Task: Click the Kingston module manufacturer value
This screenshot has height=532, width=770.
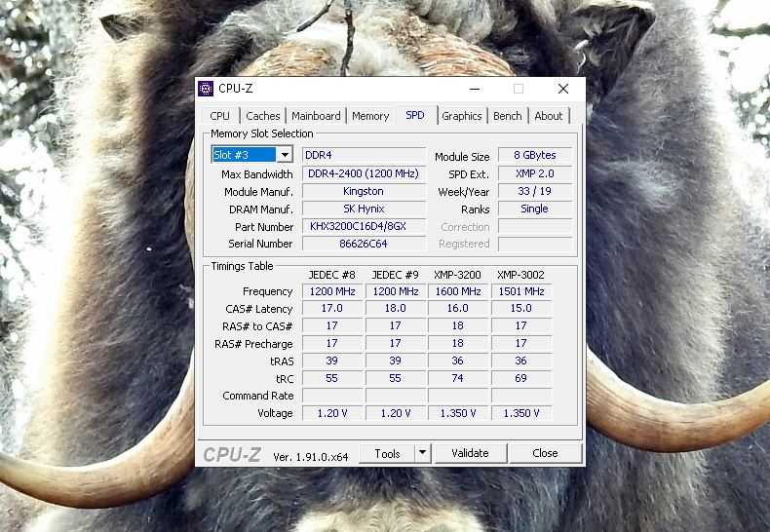Action: click(364, 191)
